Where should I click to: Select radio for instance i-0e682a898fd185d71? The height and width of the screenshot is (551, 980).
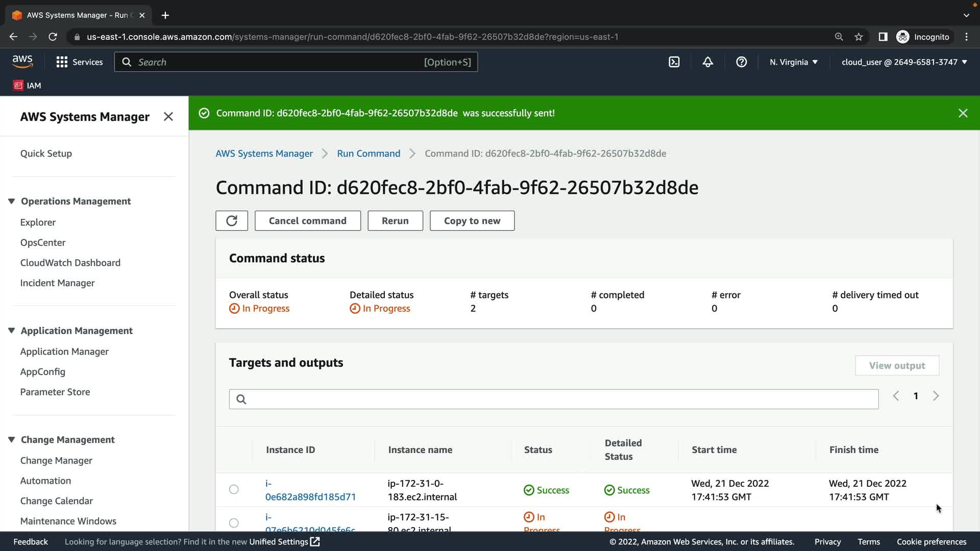coord(234,490)
